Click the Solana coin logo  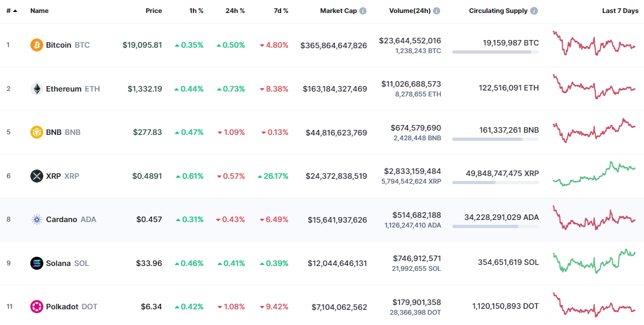coord(36,263)
